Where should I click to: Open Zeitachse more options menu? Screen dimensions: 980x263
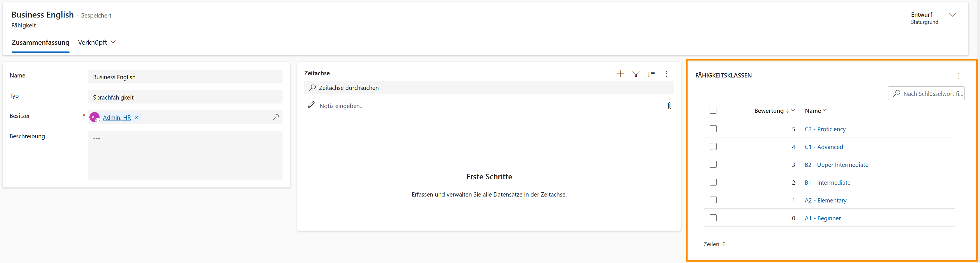pyautogui.click(x=666, y=74)
